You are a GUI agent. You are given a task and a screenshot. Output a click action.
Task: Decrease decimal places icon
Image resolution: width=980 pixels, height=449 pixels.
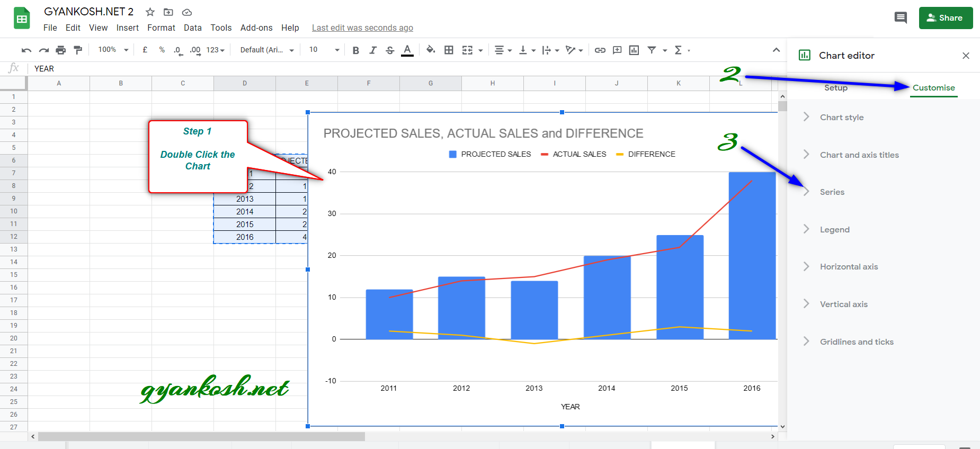click(179, 50)
